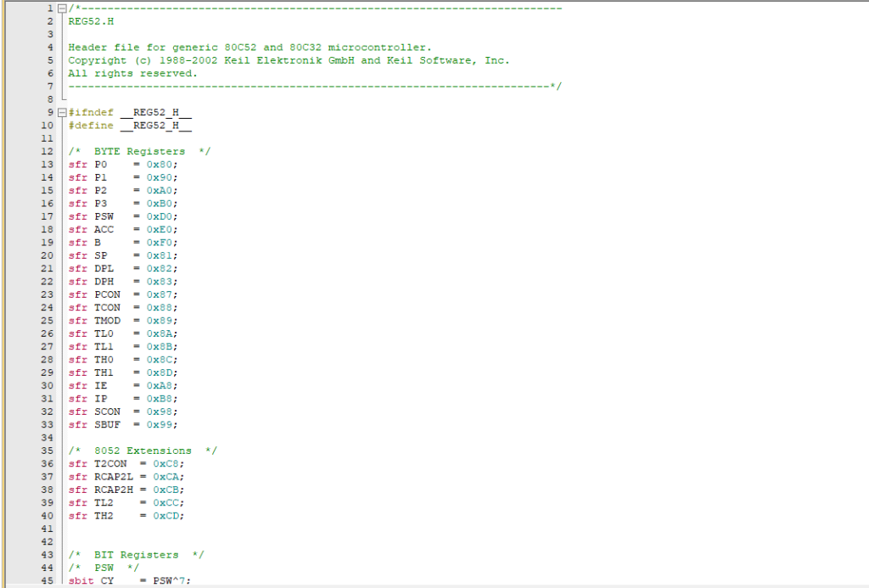869x588 pixels.
Task: Click line number 35 in the gutter
Action: tap(48, 451)
